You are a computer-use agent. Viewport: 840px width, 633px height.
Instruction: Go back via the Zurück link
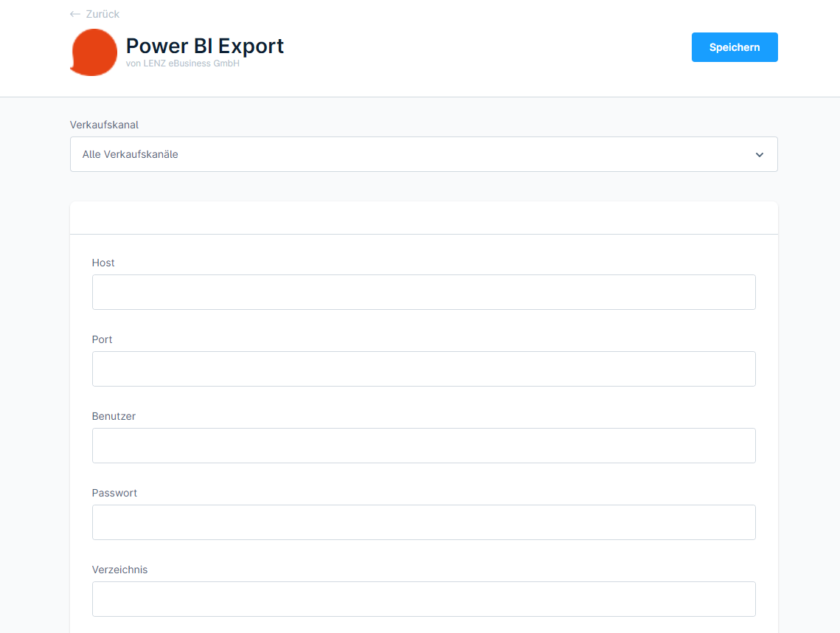[103, 14]
